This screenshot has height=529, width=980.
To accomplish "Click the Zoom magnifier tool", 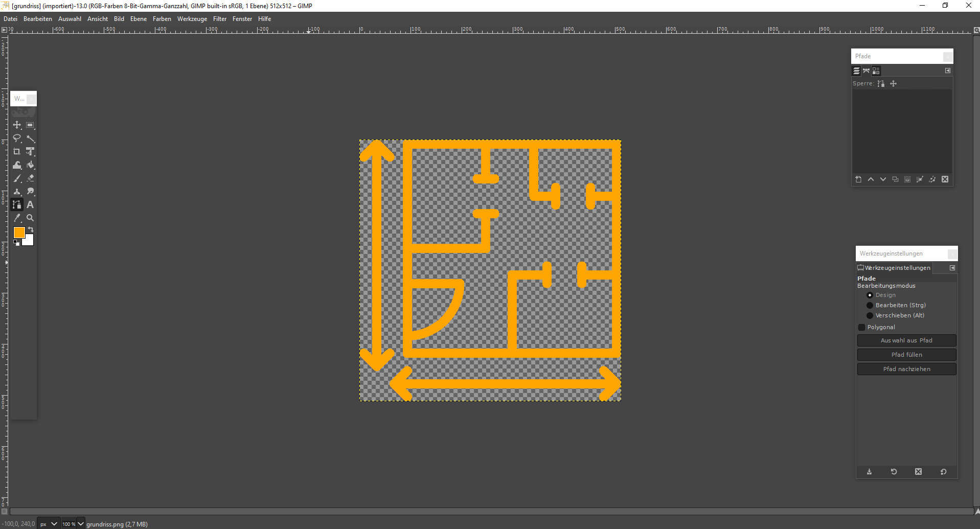I will point(30,218).
